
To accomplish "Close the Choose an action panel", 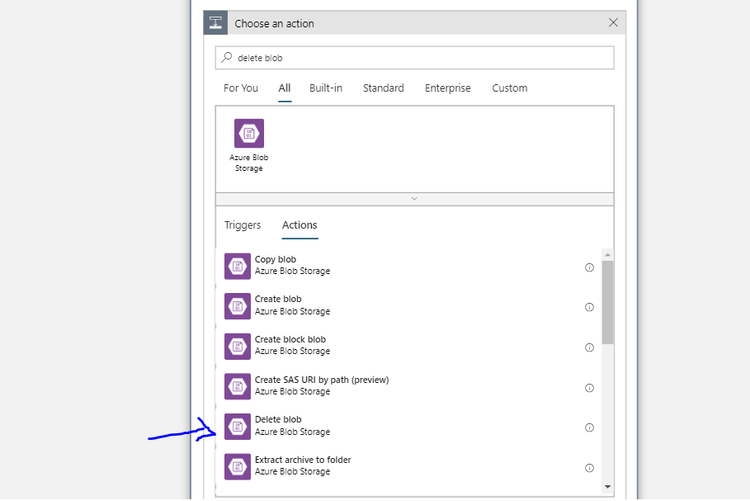I will tap(613, 22).
